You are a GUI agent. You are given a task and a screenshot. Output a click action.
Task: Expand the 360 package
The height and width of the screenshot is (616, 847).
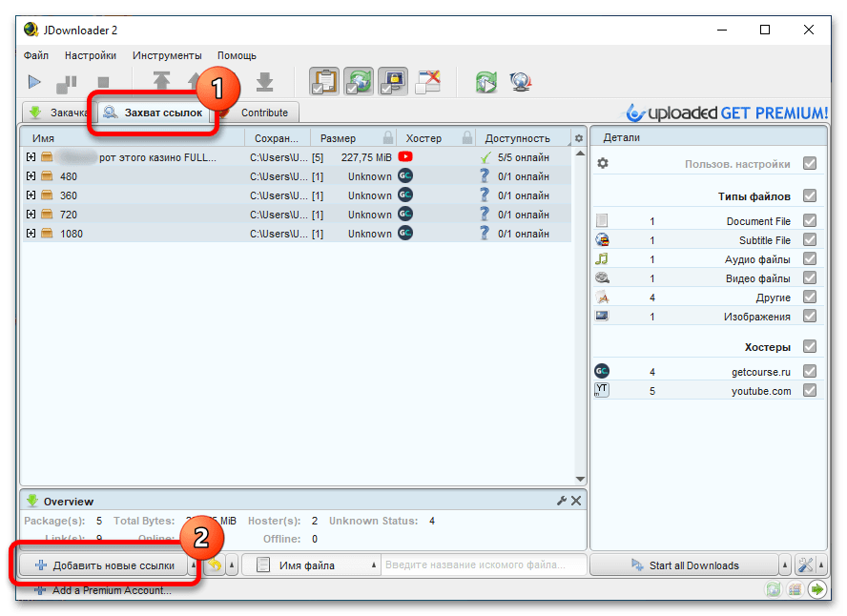pos(31,195)
